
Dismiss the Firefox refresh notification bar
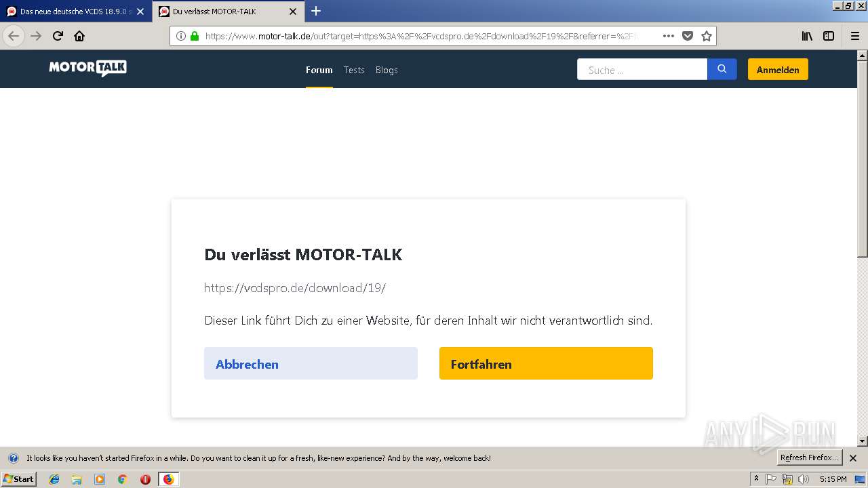click(x=853, y=458)
